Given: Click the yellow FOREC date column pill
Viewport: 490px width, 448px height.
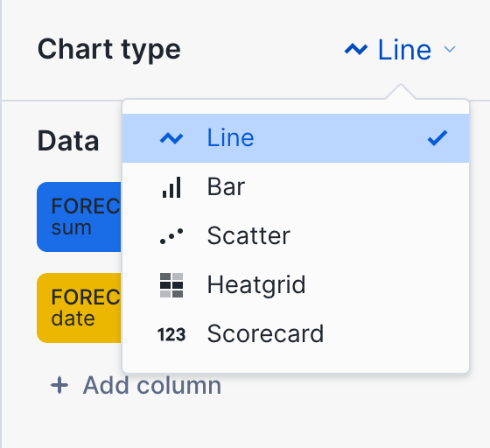Looking at the screenshot, I should 79,308.
